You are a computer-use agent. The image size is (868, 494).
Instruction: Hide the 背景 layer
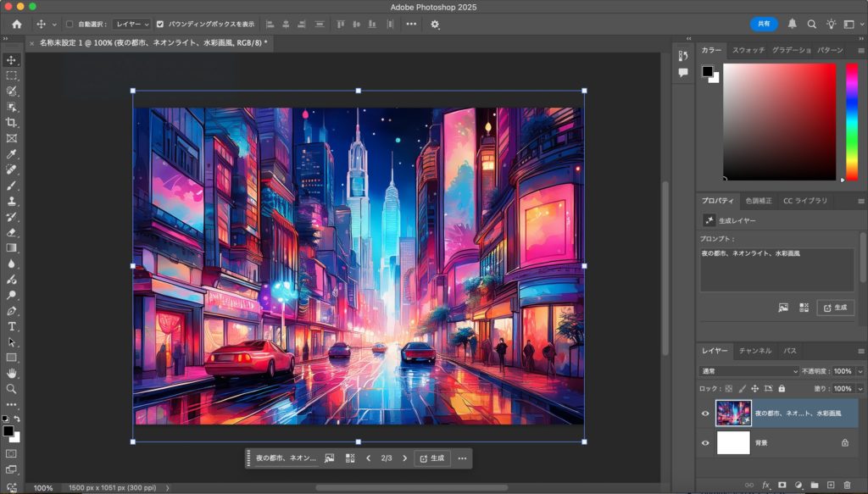coord(705,442)
